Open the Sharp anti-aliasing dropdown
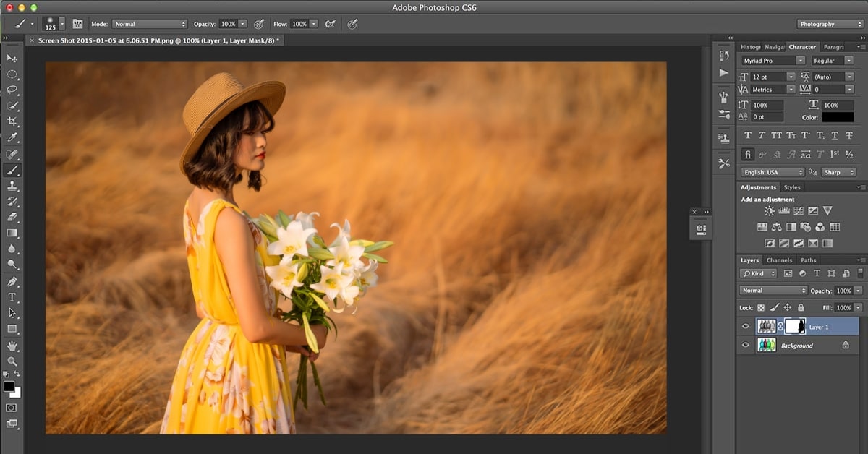 pyautogui.click(x=838, y=172)
